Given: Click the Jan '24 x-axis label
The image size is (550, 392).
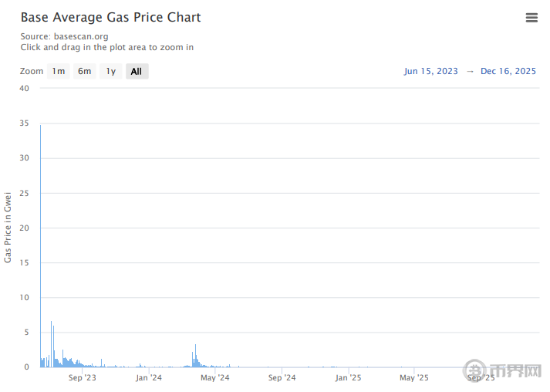Looking at the screenshot, I should point(149,378).
